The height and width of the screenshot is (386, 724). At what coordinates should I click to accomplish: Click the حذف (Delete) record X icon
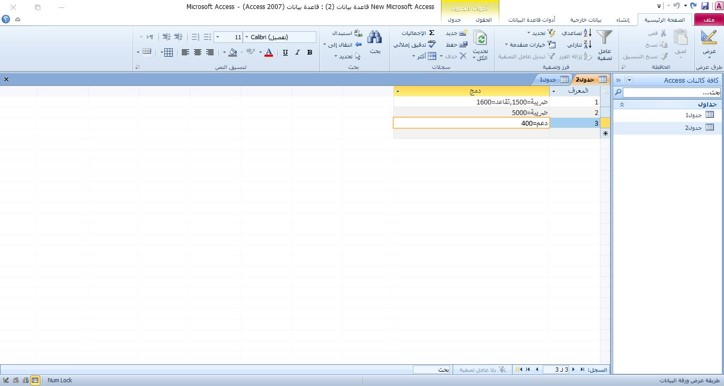pos(463,56)
